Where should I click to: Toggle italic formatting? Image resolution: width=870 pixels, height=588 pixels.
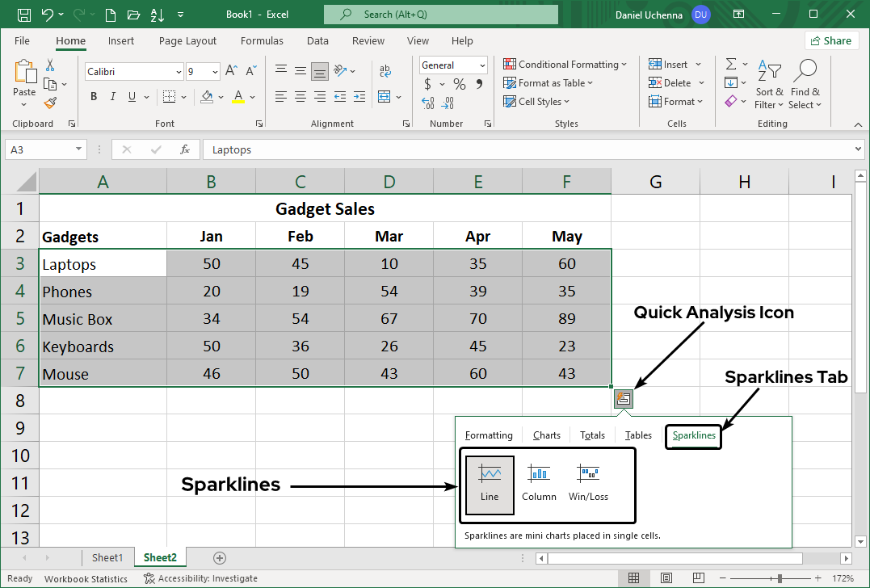pos(112,96)
